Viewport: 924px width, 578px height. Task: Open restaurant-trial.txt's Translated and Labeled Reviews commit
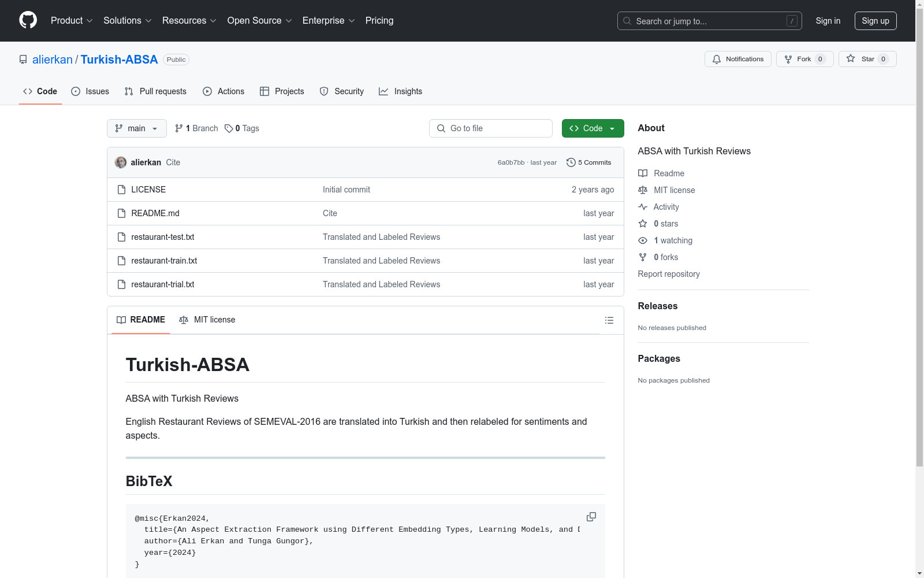[x=381, y=284]
